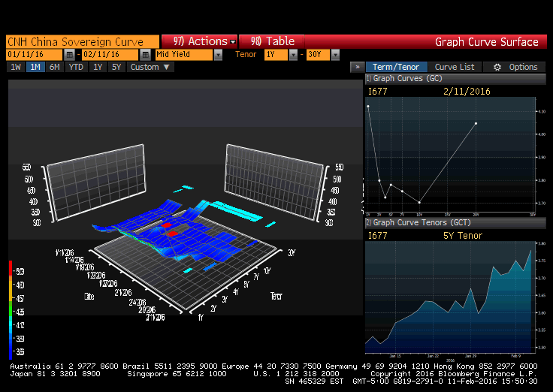Select the 1W time range
This screenshot has height=392, width=553.
16,67
